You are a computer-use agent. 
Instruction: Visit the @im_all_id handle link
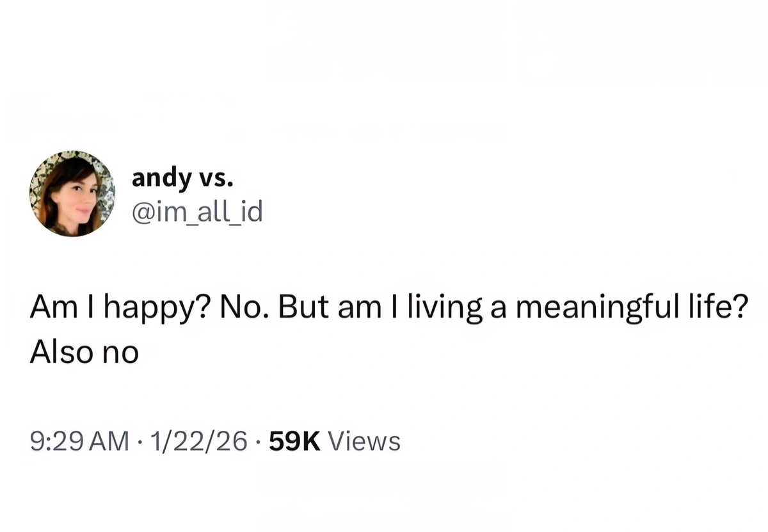(197, 211)
